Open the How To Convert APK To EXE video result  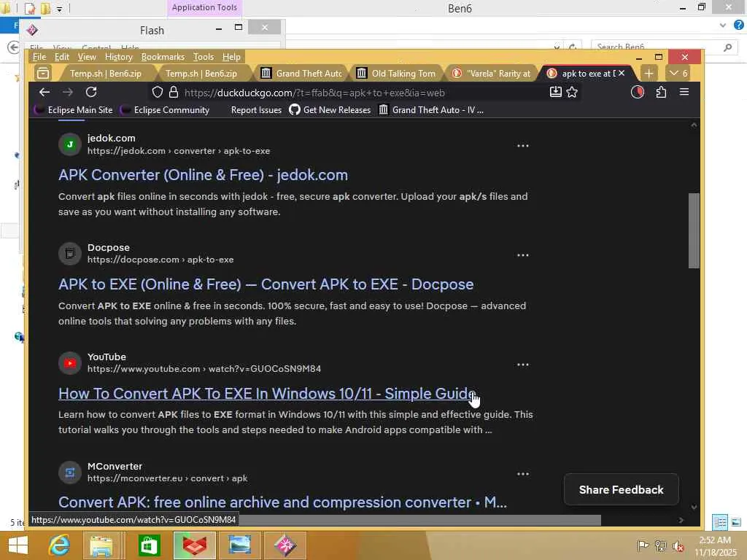tap(266, 393)
